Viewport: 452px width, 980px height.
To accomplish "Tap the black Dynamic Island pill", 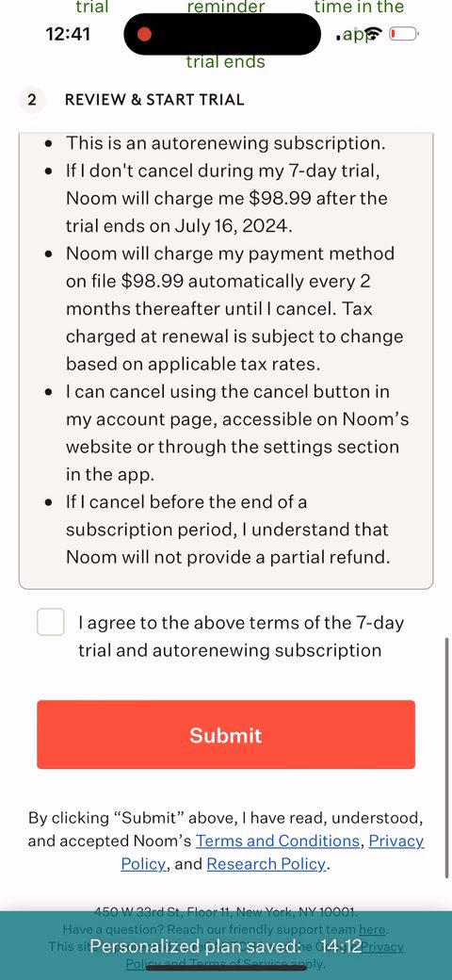I will [x=222, y=34].
